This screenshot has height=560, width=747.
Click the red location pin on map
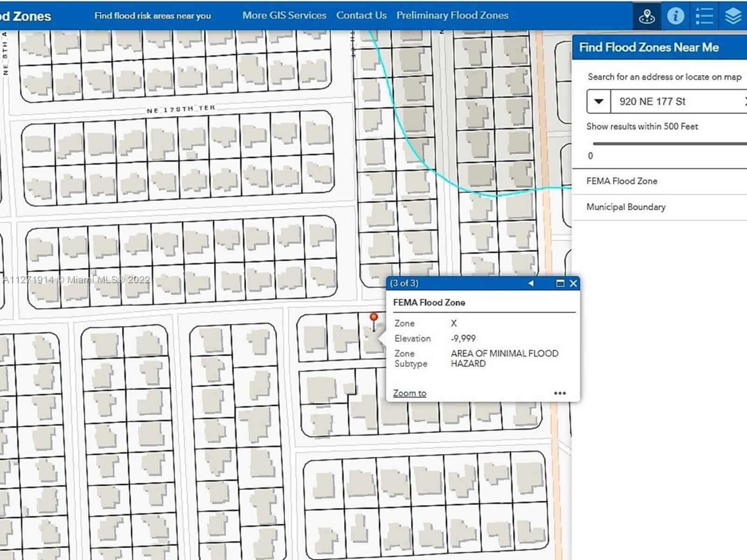pyautogui.click(x=373, y=318)
